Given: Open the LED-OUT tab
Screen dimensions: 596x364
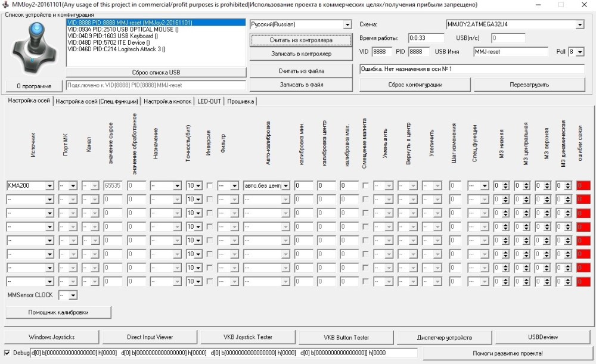Looking at the screenshot, I should [x=209, y=101].
